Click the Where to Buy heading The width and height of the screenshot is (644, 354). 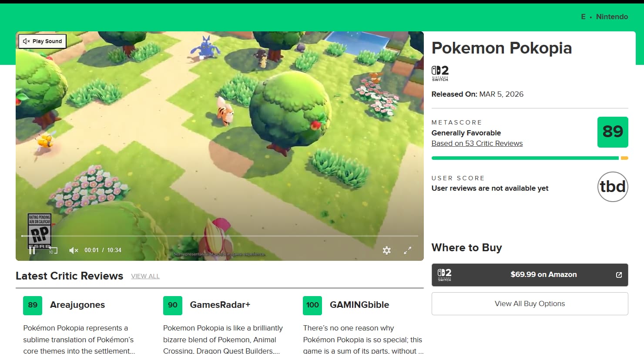click(467, 248)
